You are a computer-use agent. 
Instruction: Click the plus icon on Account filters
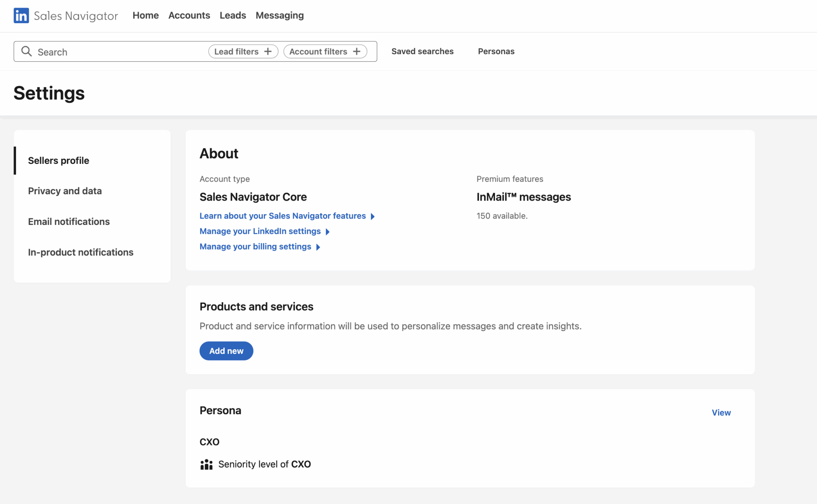[357, 51]
